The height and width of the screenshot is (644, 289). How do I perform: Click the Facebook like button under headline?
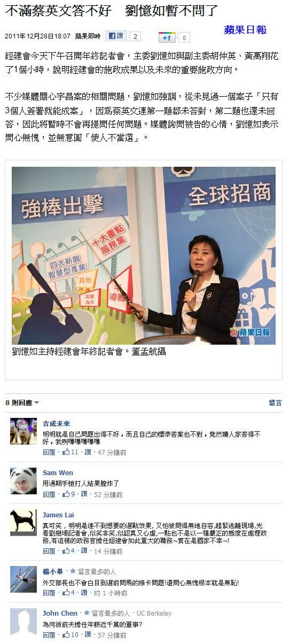point(115,36)
